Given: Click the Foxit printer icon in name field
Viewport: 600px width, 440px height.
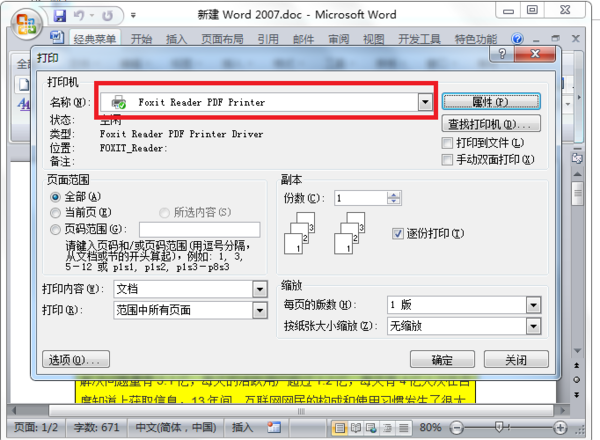Looking at the screenshot, I should pos(118,102).
